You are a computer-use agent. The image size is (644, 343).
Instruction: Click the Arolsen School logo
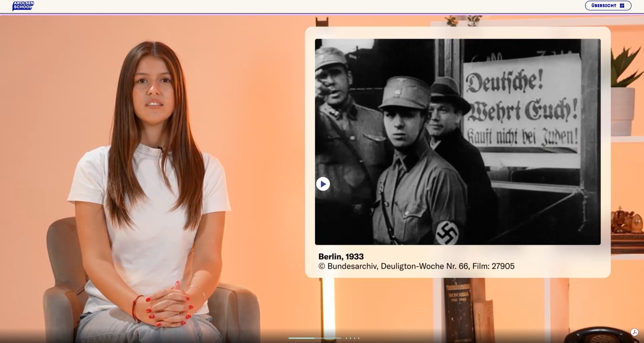23,6
